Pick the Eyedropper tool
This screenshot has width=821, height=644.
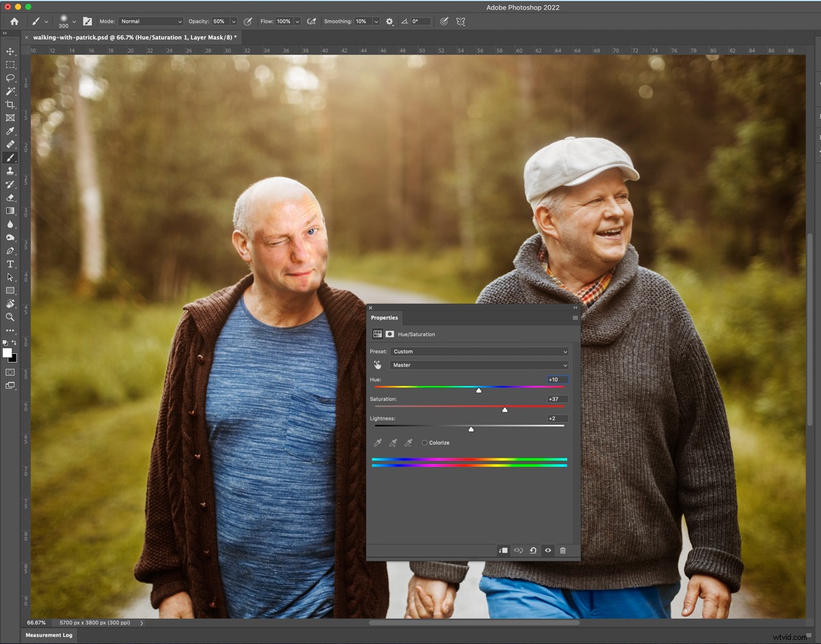(10, 130)
